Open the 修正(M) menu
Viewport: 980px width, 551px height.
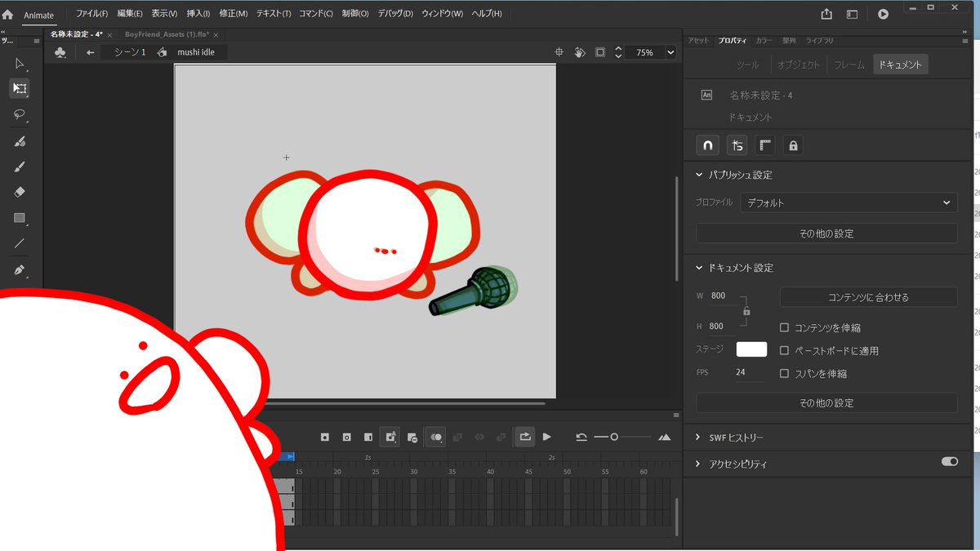(x=233, y=14)
